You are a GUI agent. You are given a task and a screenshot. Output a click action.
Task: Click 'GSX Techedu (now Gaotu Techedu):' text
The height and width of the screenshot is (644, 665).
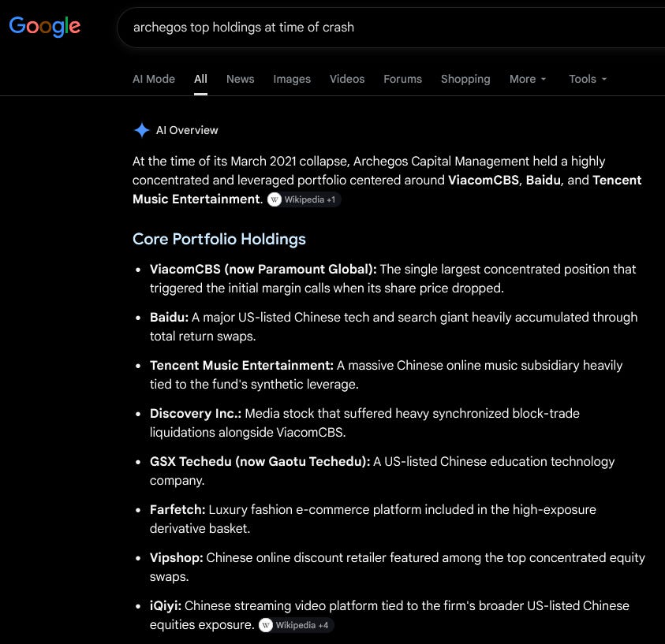coord(260,461)
